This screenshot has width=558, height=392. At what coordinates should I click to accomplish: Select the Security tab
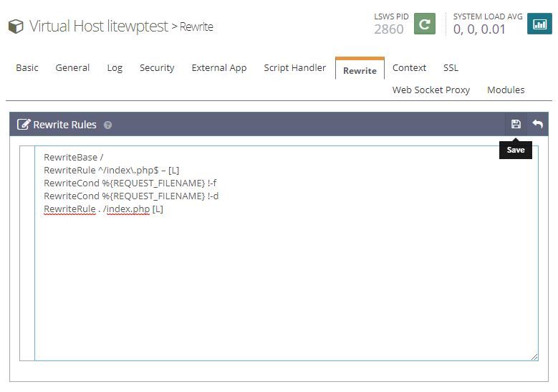pos(157,67)
